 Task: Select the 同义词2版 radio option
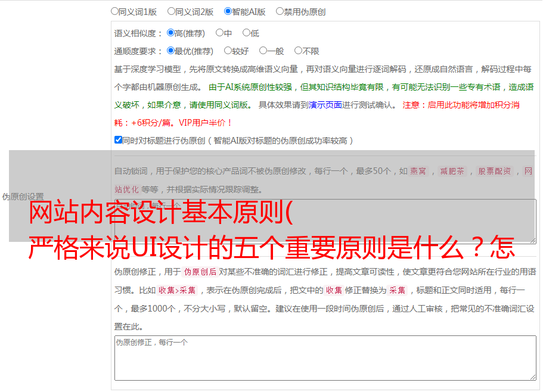click(x=172, y=11)
